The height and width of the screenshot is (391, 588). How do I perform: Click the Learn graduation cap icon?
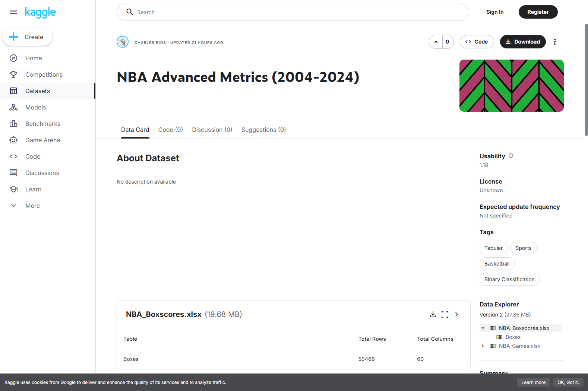(x=13, y=189)
